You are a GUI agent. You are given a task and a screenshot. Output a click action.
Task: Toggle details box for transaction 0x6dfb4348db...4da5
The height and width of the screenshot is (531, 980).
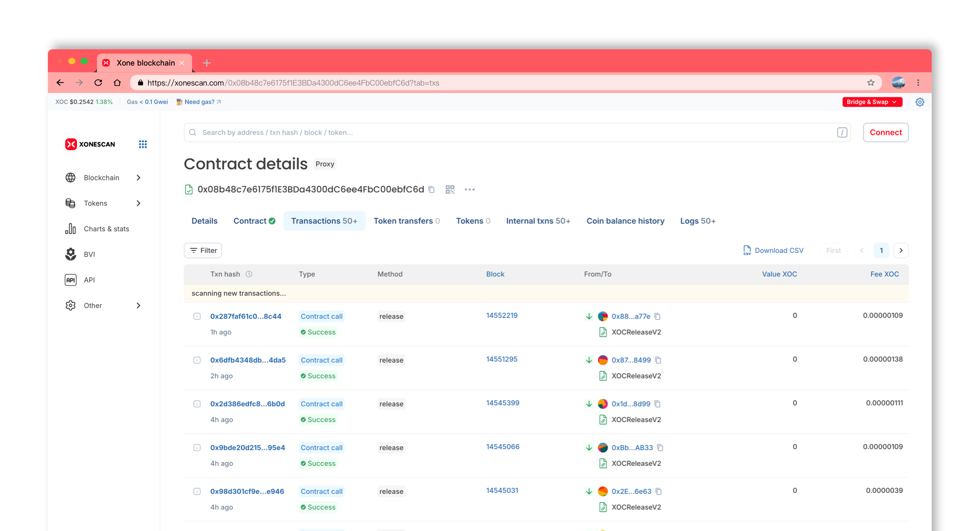tap(197, 360)
